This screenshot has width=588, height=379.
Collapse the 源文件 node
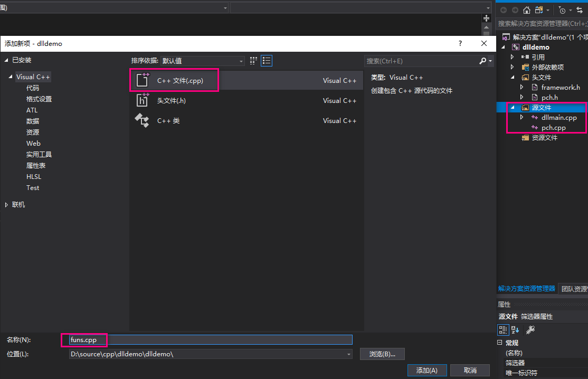pyautogui.click(x=513, y=107)
